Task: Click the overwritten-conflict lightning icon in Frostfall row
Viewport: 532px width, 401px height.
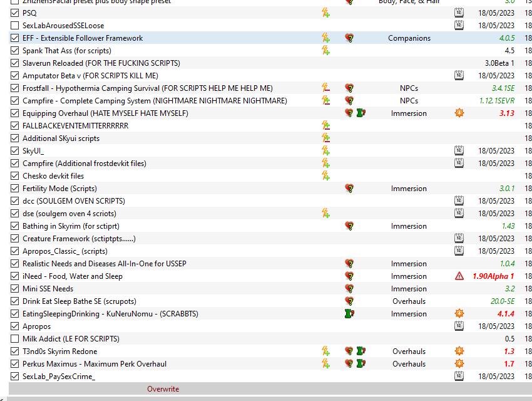Action: (x=325, y=88)
